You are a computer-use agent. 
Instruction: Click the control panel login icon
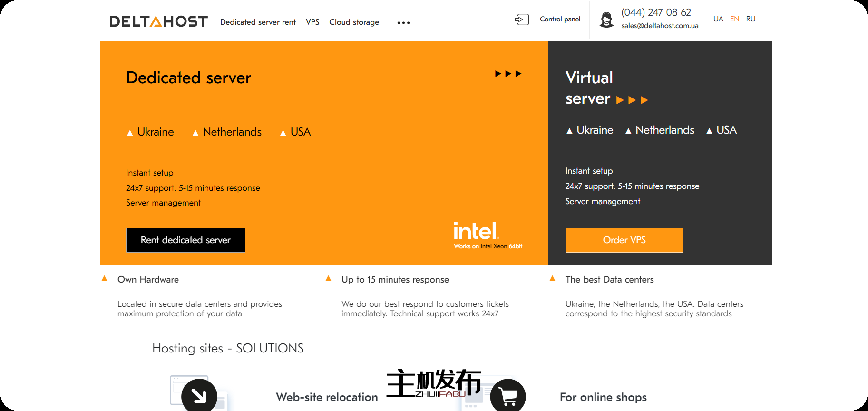tap(522, 20)
